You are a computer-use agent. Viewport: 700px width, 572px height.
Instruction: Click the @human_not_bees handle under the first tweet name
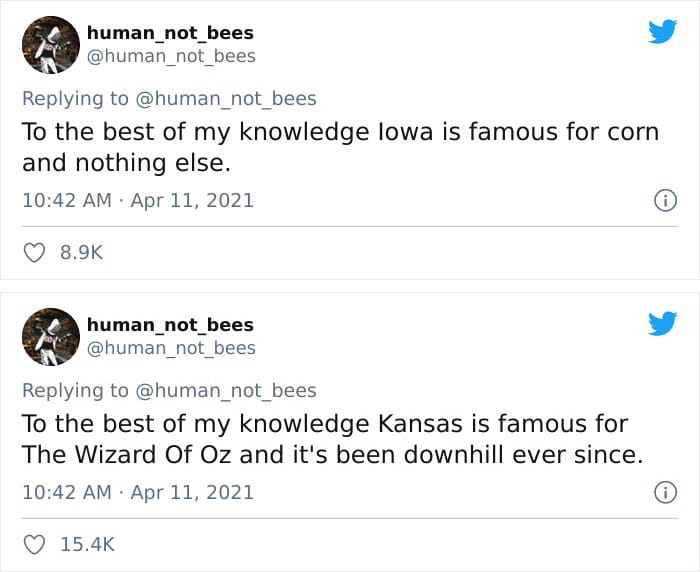171,56
